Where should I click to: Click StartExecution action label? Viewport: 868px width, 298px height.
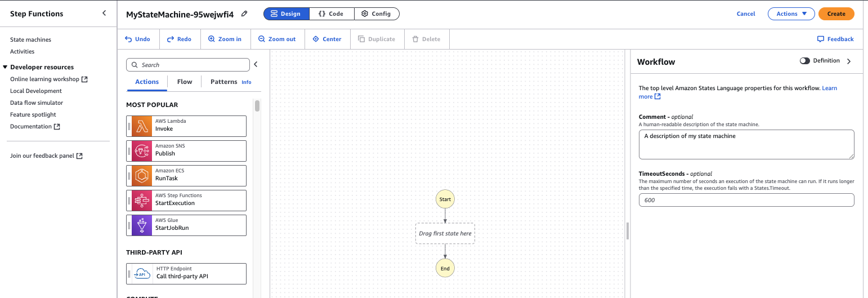point(175,203)
